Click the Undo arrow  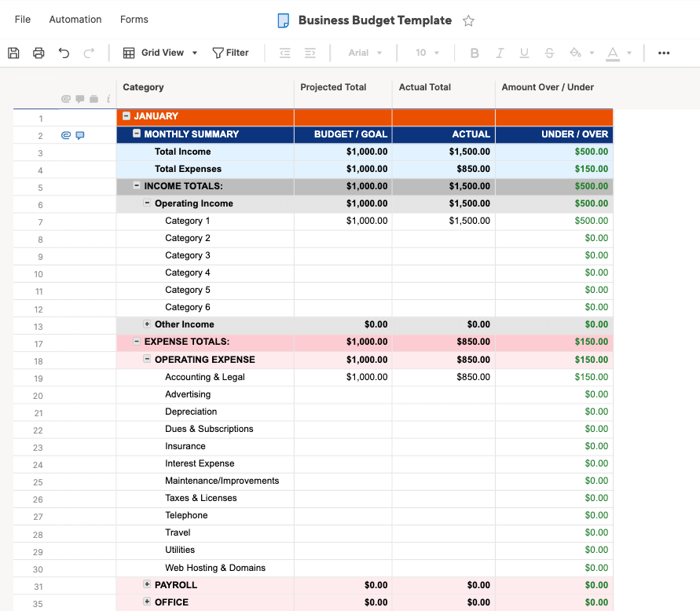pyautogui.click(x=64, y=53)
